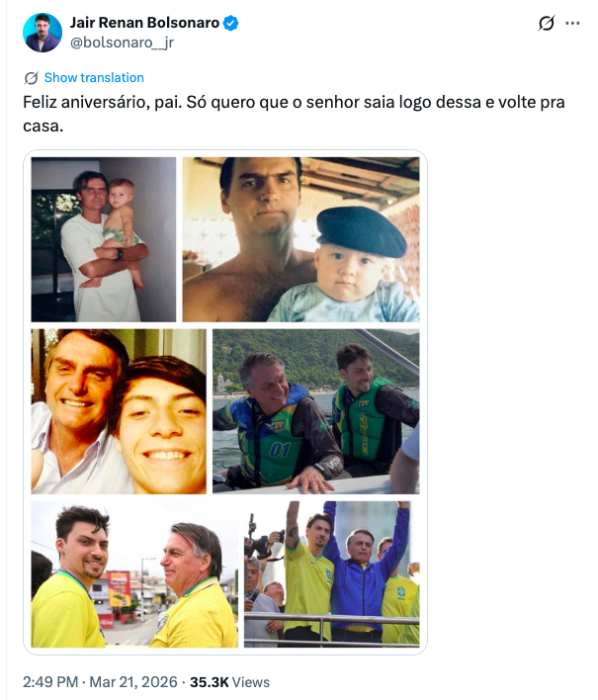
Task: Click the 35.3K views count
Action: click(210, 682)
